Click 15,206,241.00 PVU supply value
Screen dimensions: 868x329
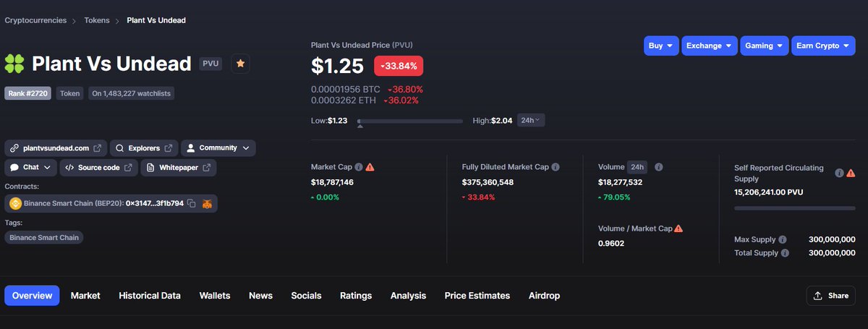[x=768, y=192]
